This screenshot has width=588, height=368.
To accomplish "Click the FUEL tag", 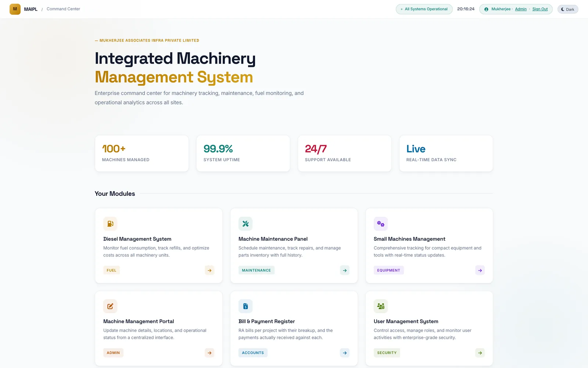I will click(111, 270).
